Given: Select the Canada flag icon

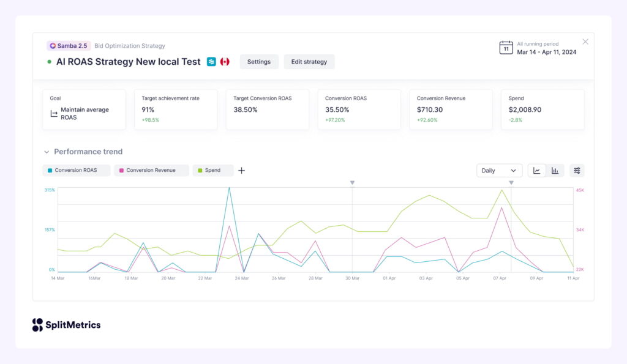Looking at the screenshot, I should (225, 61).
